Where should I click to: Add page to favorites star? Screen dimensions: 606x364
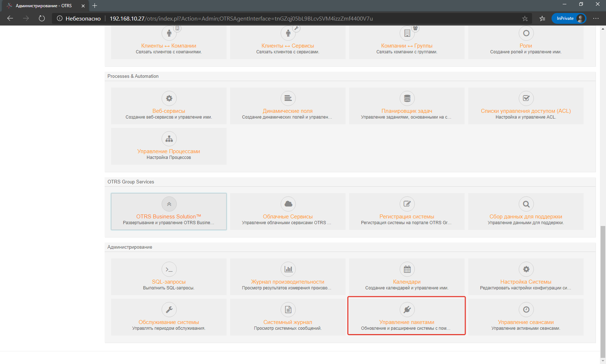(x=525, y=18)
